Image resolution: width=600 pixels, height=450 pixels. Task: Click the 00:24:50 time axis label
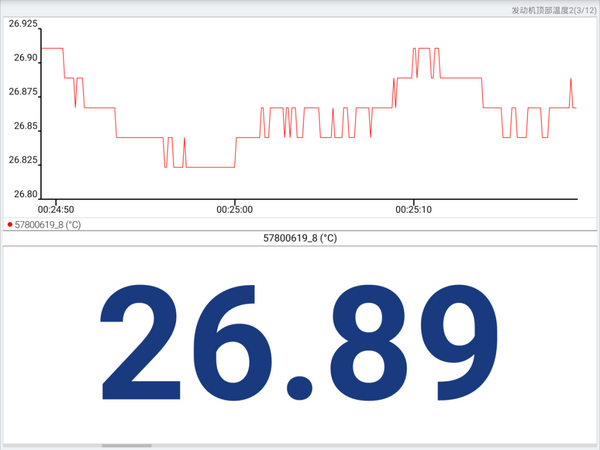(x=56, y=210)
